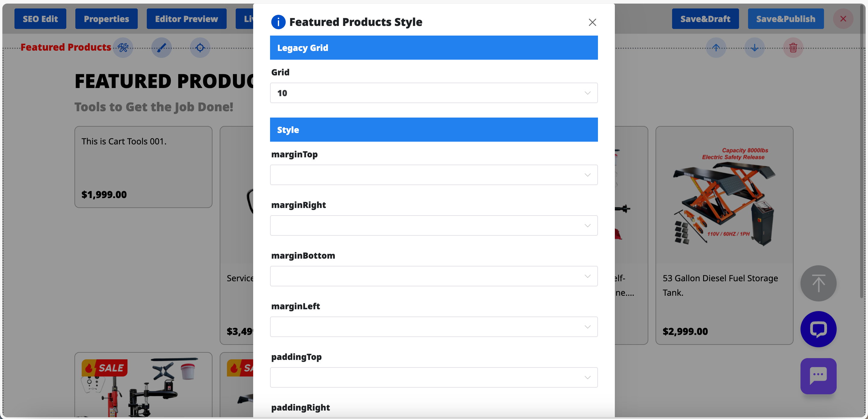The width and height of the screenshot is (868, 419).
Task: Collapse the Style section header
Action: [434, 130]
